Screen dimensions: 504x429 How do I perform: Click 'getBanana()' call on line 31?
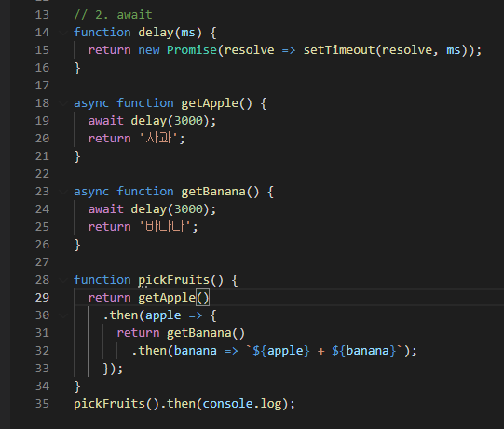click(206, 332)
